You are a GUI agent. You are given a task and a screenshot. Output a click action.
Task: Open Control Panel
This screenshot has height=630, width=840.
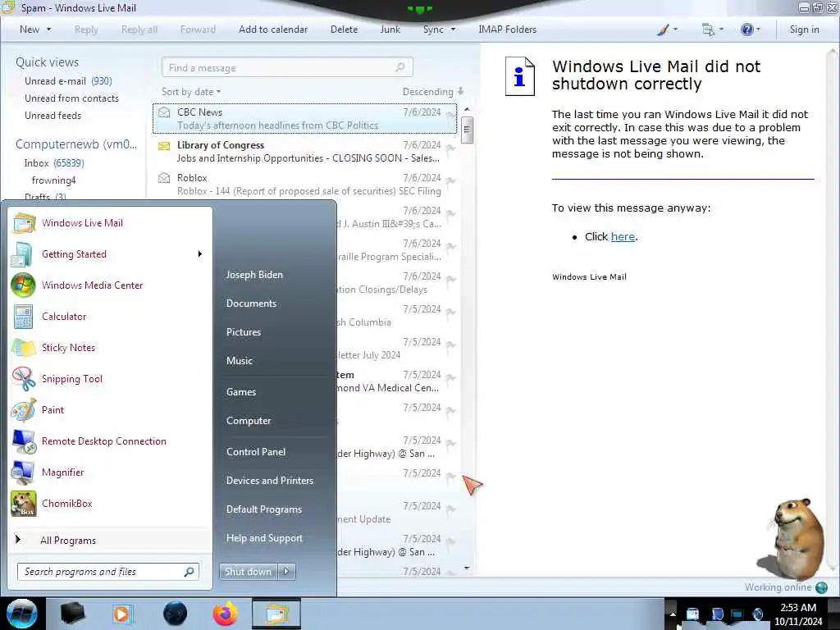pos(256,452)
